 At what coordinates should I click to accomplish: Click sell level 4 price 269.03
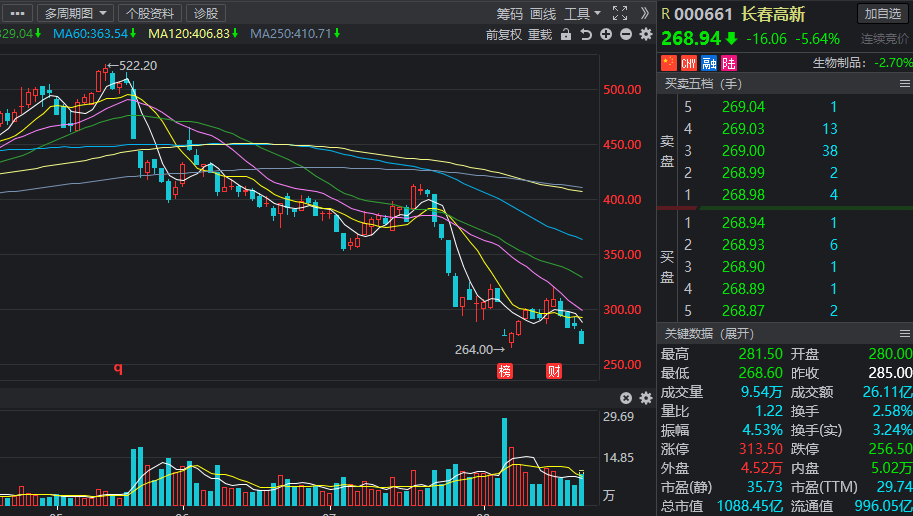point(743,129)
